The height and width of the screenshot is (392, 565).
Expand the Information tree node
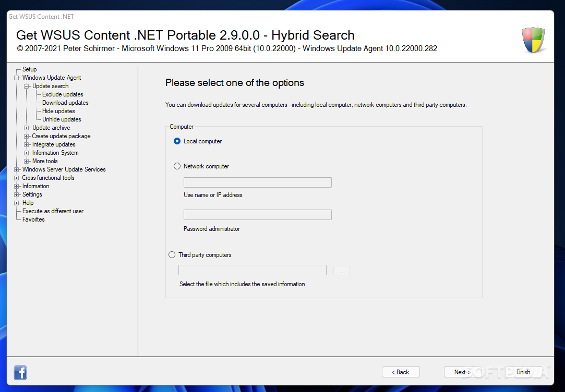coord(16,186)
